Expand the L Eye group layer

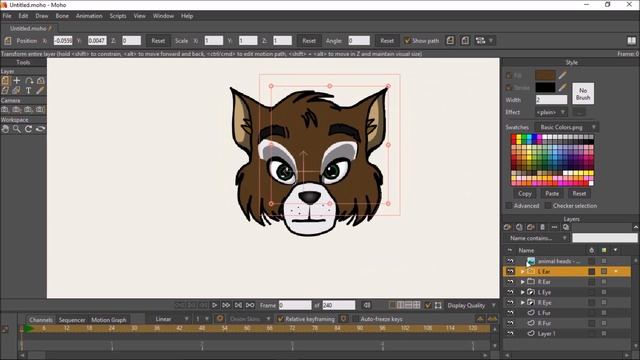pyautogui.click(x=522, y=292)
